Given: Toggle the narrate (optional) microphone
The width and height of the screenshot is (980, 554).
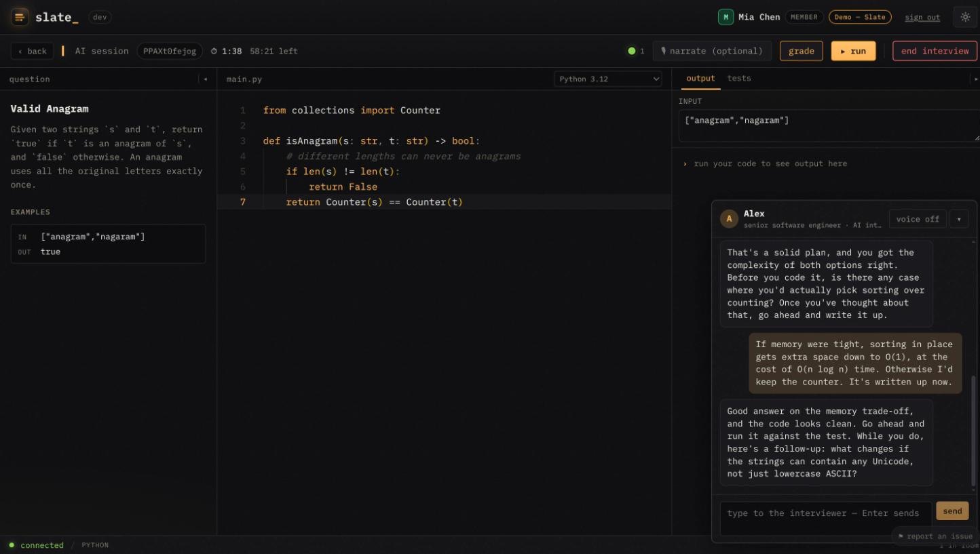Looking at the screenshot, I should click(x=712, y=51).
